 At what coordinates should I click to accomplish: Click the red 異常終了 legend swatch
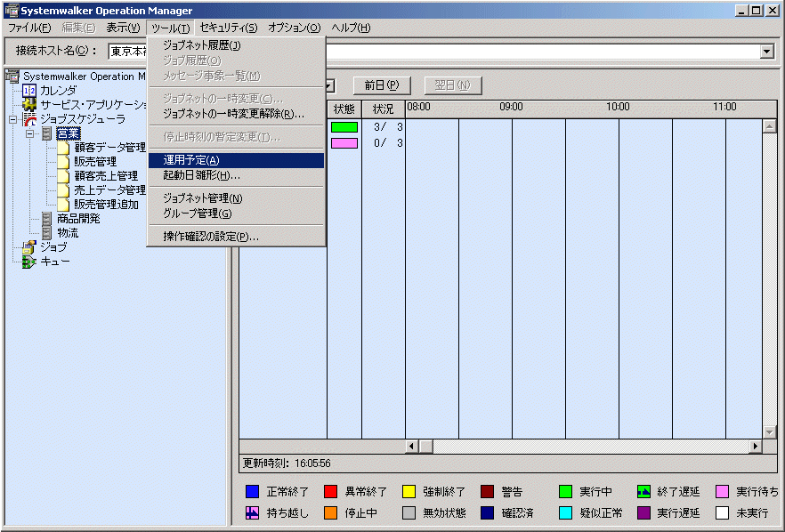tap(330, 491)
